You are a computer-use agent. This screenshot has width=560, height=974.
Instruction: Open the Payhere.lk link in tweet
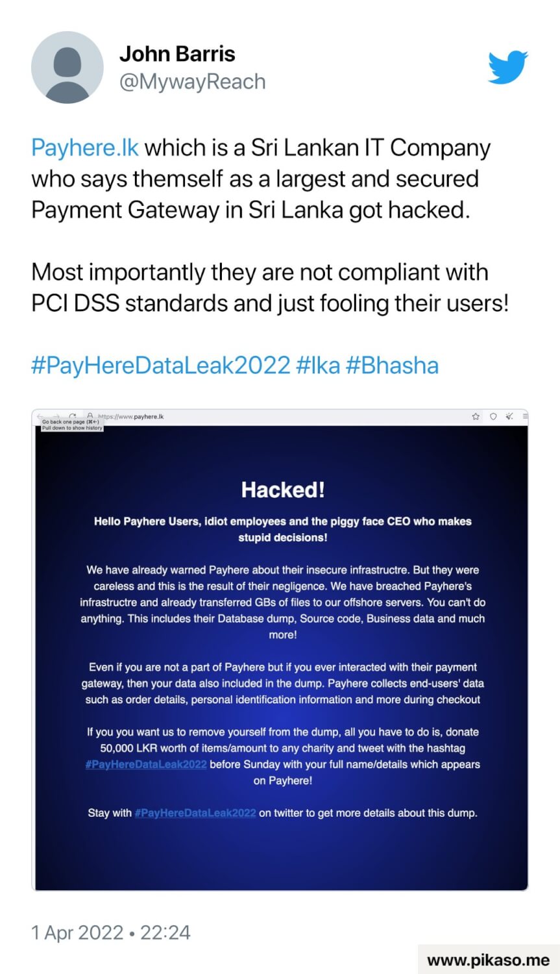tap(85, 148)
